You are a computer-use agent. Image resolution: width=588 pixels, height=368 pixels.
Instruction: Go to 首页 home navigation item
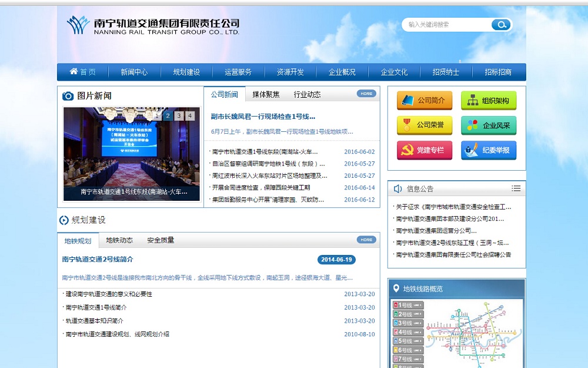(x=82, y=72)
